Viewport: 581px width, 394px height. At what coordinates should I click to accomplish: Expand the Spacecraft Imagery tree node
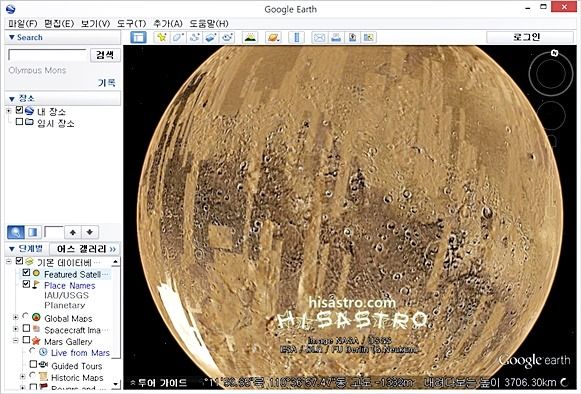15,329
